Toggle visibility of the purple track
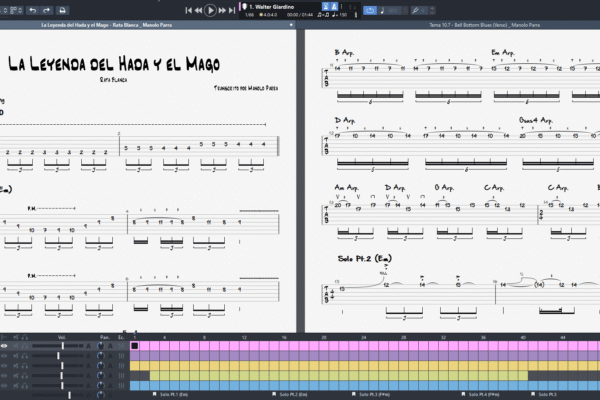The width and height of the screenshot is (600, 400). coord(4,356)
